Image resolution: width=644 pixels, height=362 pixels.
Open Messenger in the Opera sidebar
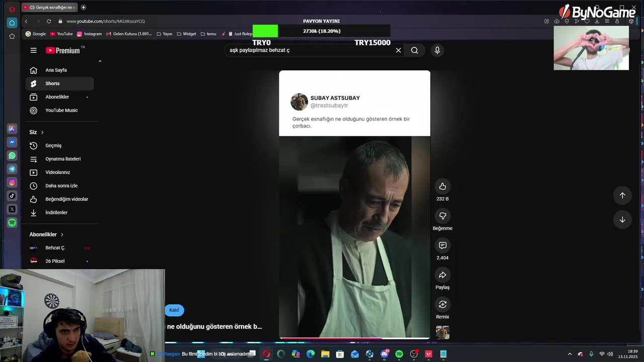coord(12,142)
